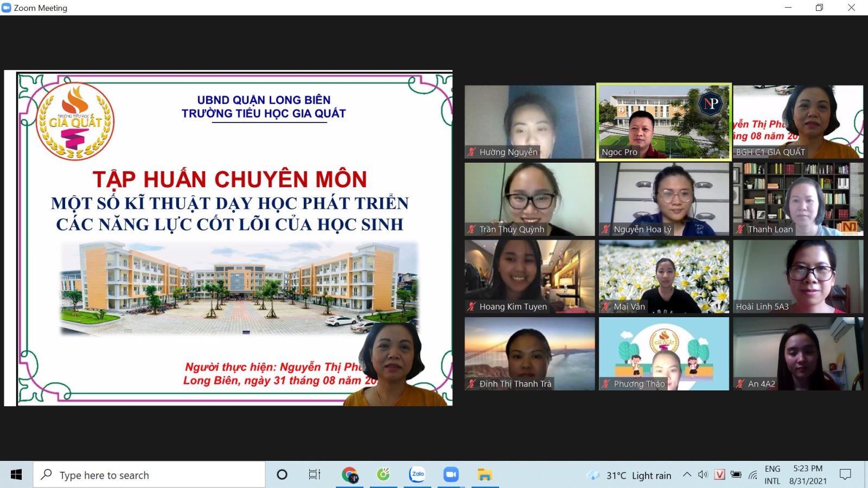Open the Wi-Fi network flyout
The height and width of the screenshot is (488, 868).
[x=752, y=475]
